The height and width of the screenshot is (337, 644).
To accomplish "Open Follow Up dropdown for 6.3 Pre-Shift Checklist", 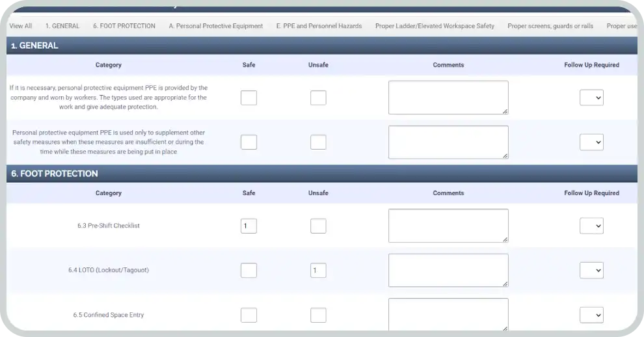I will coord(591,226).
